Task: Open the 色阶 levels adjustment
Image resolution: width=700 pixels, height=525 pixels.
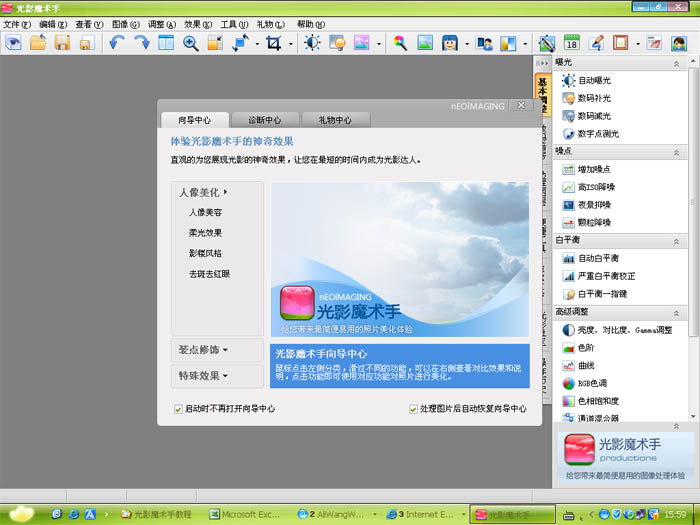Action: [578, 347]
